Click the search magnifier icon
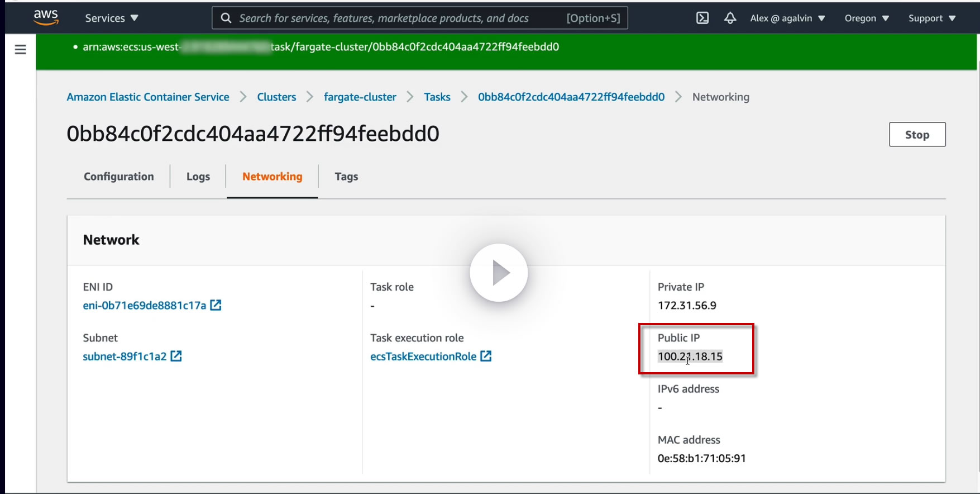 (x=226, y=18)
